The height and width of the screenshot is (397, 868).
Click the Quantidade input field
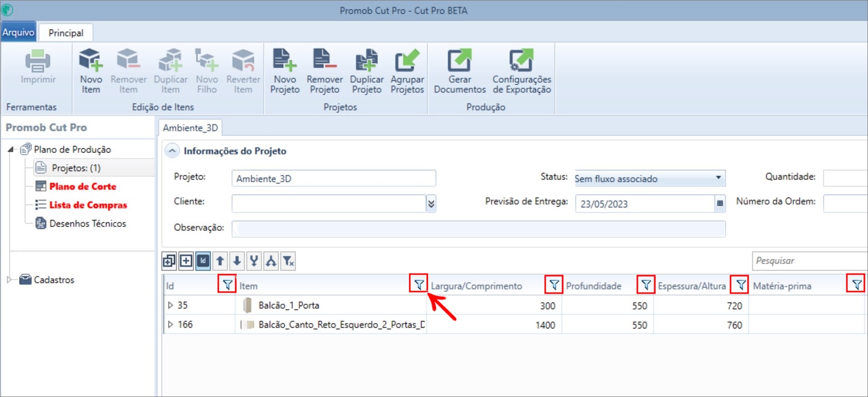pos(845,178)
